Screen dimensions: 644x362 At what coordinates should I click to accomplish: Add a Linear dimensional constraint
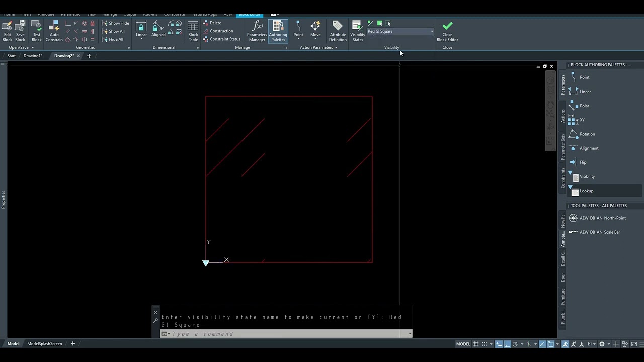coord(141,29)
